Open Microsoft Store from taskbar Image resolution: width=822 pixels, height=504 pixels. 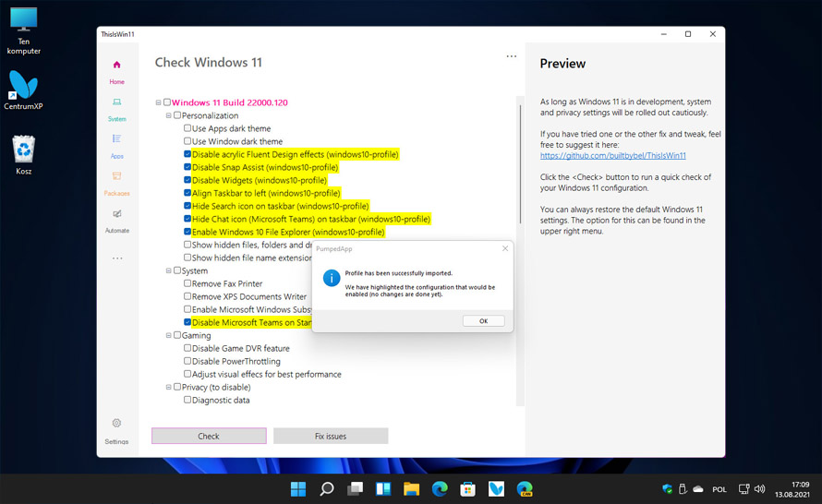[467, 489]
